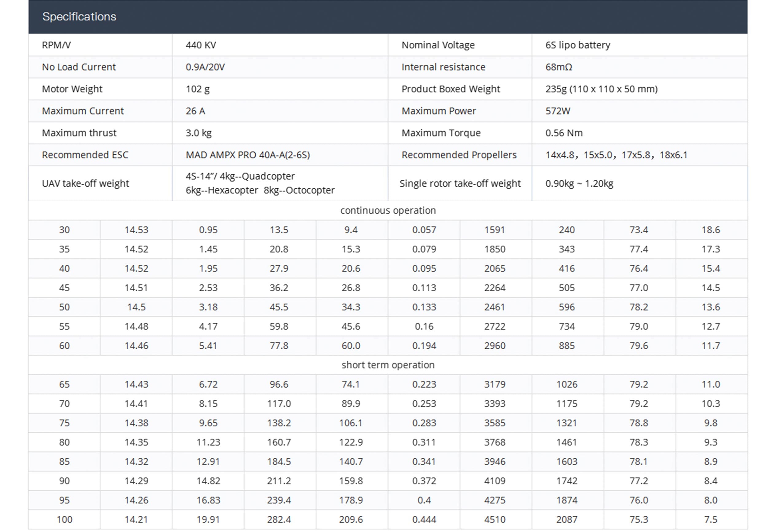The height and width of the screenshot is (532, 768).
Task: Click the 0.90kg ~ 1.20kg value
Action: tap(579, 184)
